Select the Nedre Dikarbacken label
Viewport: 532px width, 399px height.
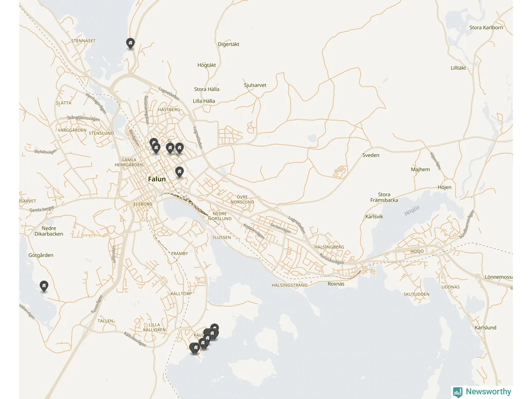point(49,231)
